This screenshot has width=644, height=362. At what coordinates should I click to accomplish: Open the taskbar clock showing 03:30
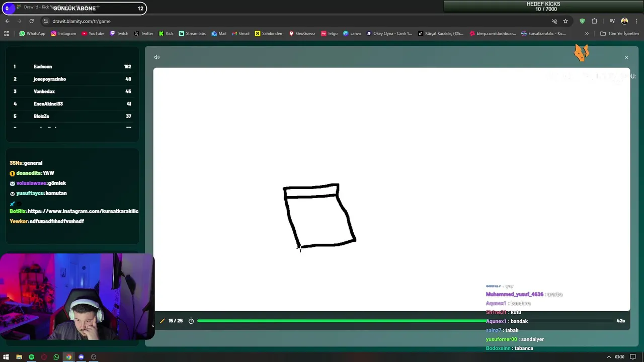[619, 357]
